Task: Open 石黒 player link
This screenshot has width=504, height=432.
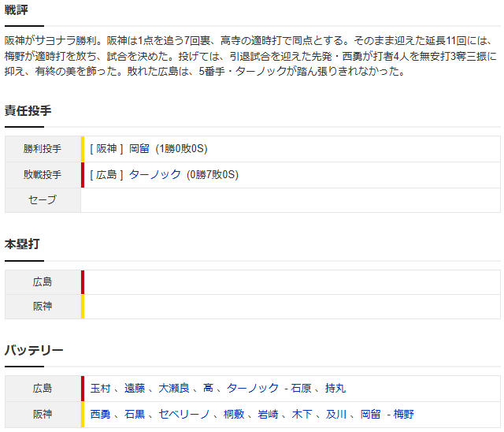Action: (x=135, y=415)
